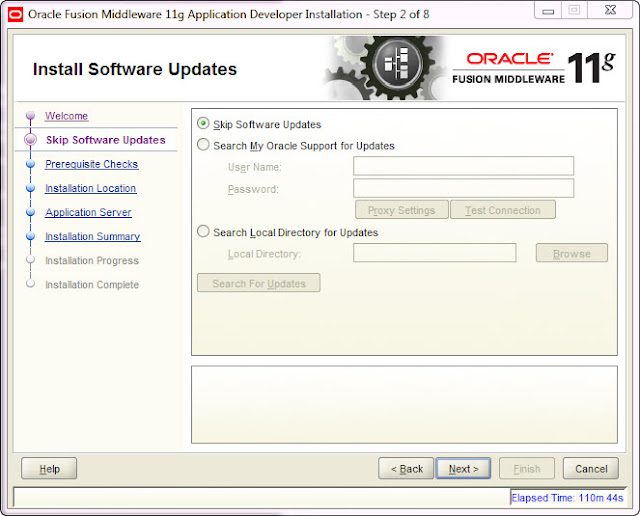Click the User Name label
Viewport: 640px width, 516px height.
tap(255, 167)
